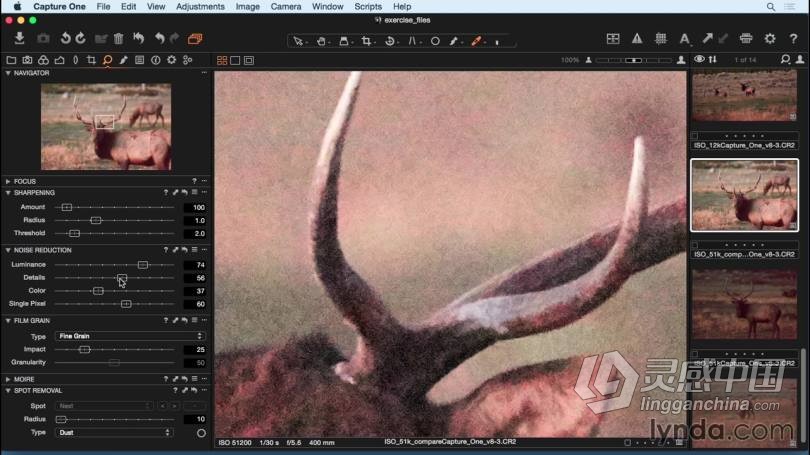Open Film Grain Type dropdown
The image size is (810, 455).
coord(130,336)
